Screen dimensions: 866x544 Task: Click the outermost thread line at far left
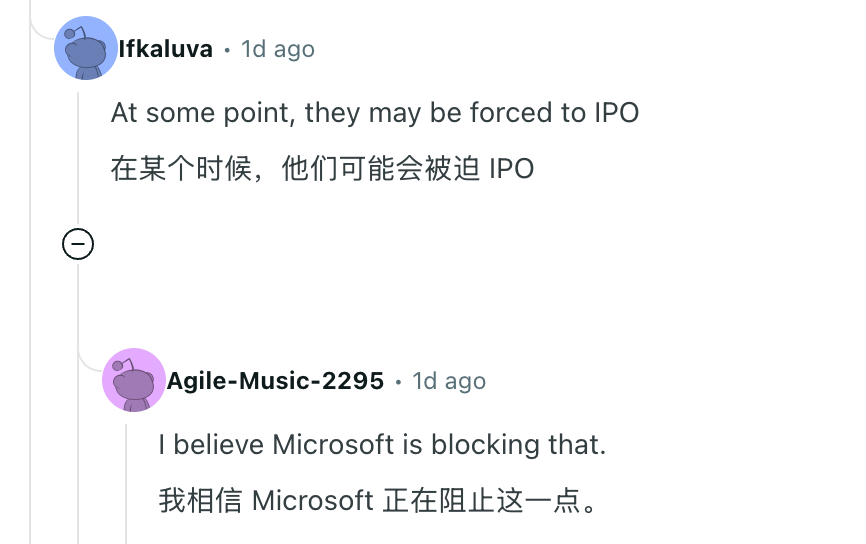coord(30,300)
